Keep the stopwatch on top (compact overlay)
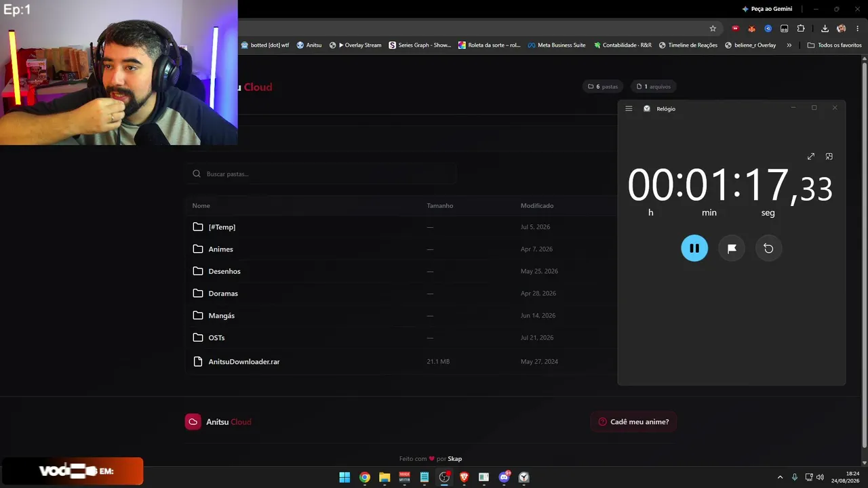The image size is (868, 488). click(x=829, y=157)
